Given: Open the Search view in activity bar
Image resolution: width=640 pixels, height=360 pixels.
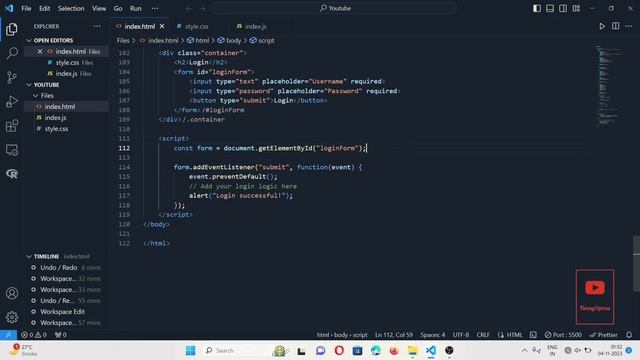Looking at the screenshot, I should click(12, 53).
